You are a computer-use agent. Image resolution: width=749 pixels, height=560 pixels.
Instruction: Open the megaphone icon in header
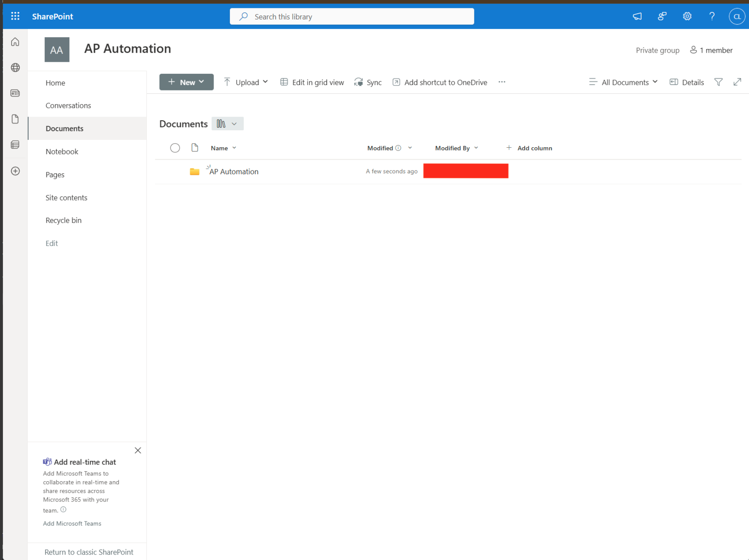(x=637, y=16)
